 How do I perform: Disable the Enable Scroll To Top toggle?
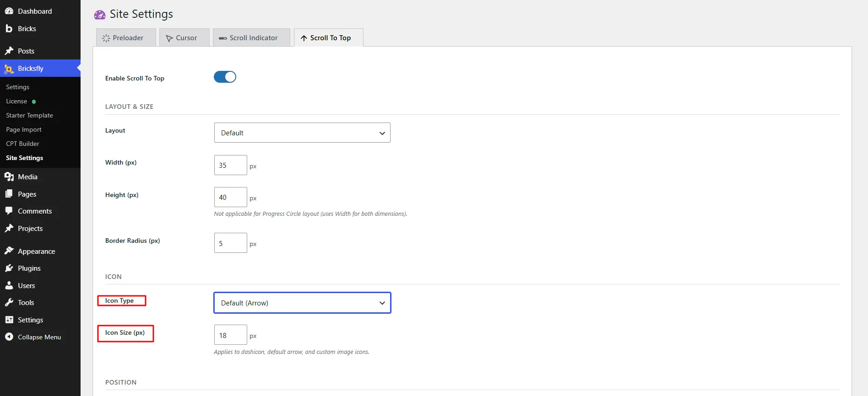pos(225,77)
